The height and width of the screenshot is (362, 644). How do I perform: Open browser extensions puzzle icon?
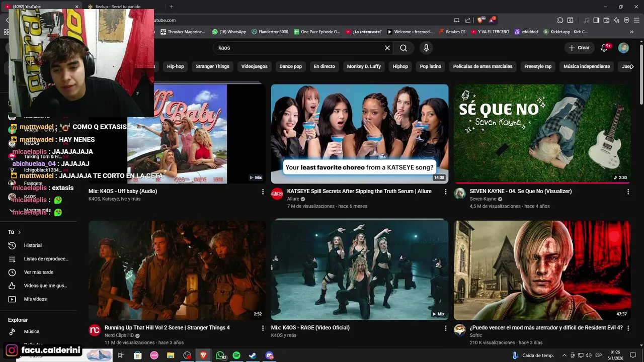[x=560, y=20]
